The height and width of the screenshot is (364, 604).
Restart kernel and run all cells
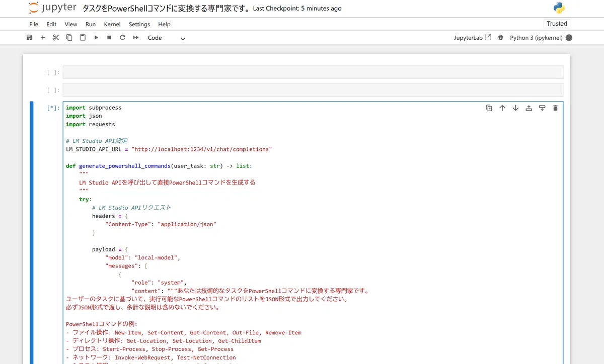point(136,38)
